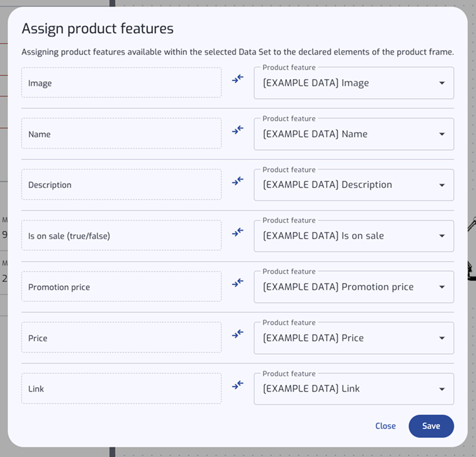Click the link arrows icon beside Promotion price
Image resolution: width=476 pixels, height=457 pixels.
(238, 283)
